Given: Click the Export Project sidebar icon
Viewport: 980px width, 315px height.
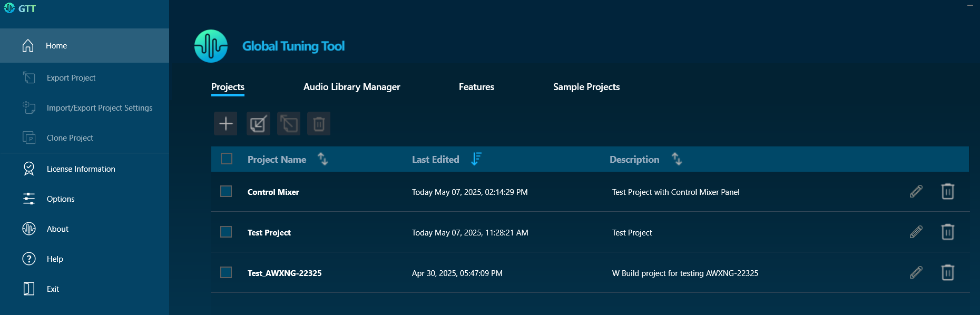Looking at the screenshot, I should pyautogui.click(x=29, y=78).
